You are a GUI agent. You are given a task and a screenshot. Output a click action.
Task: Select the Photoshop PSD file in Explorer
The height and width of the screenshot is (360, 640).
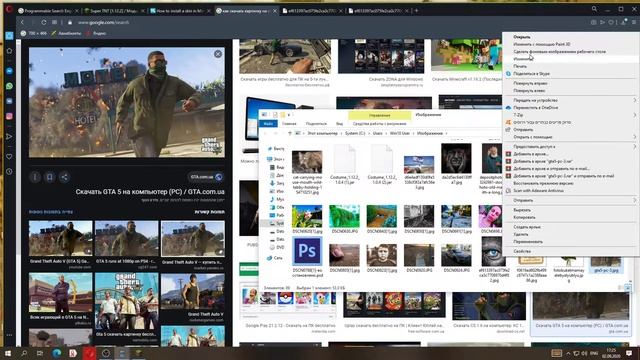pos(307,251)
